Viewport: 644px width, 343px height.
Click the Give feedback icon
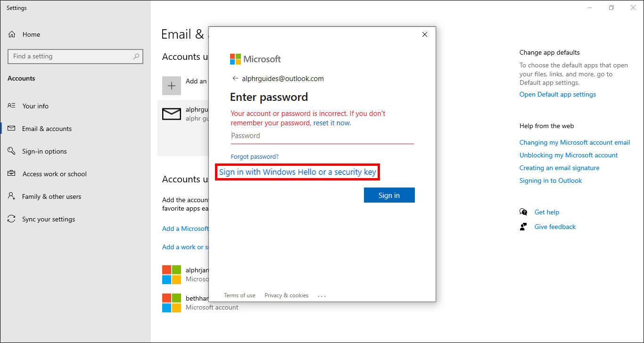click(x=523, y=226)
